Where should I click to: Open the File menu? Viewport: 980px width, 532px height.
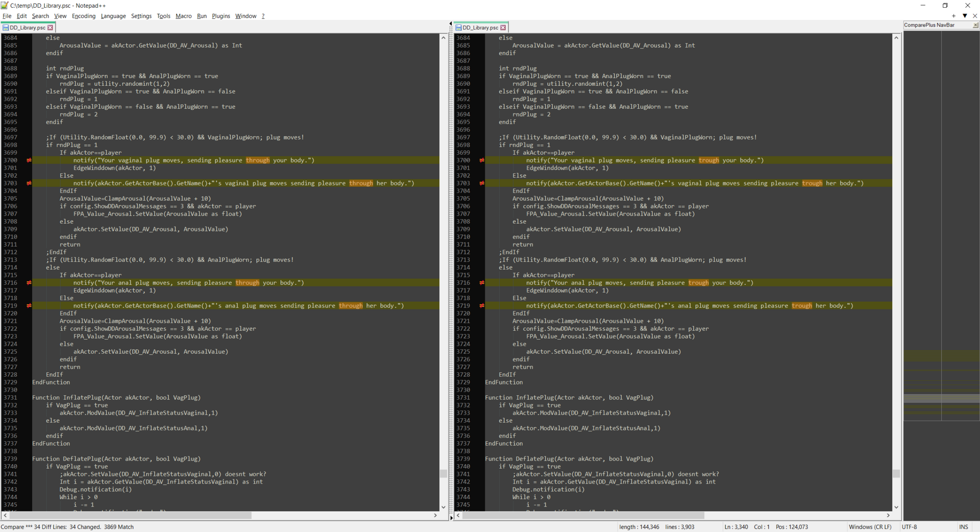(7, 16)
